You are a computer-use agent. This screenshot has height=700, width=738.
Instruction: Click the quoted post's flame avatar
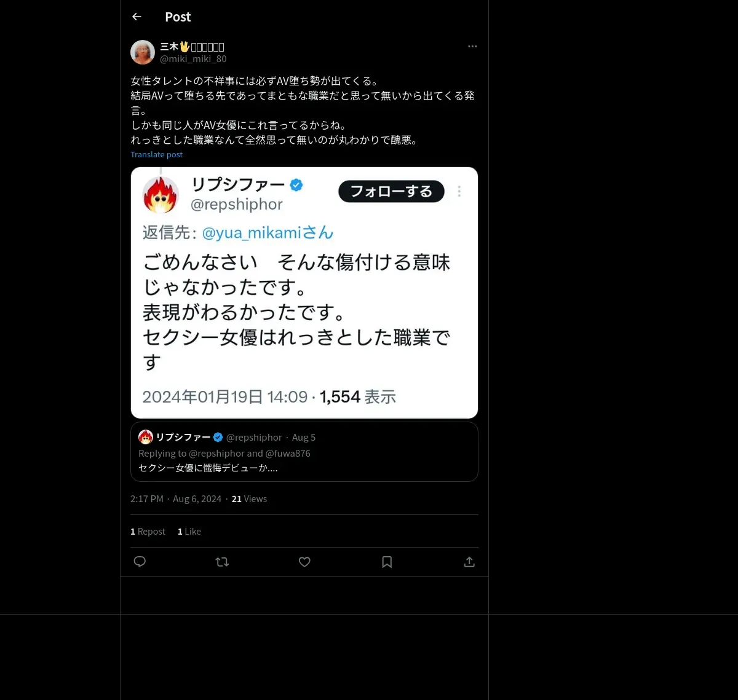pos(146,437)
